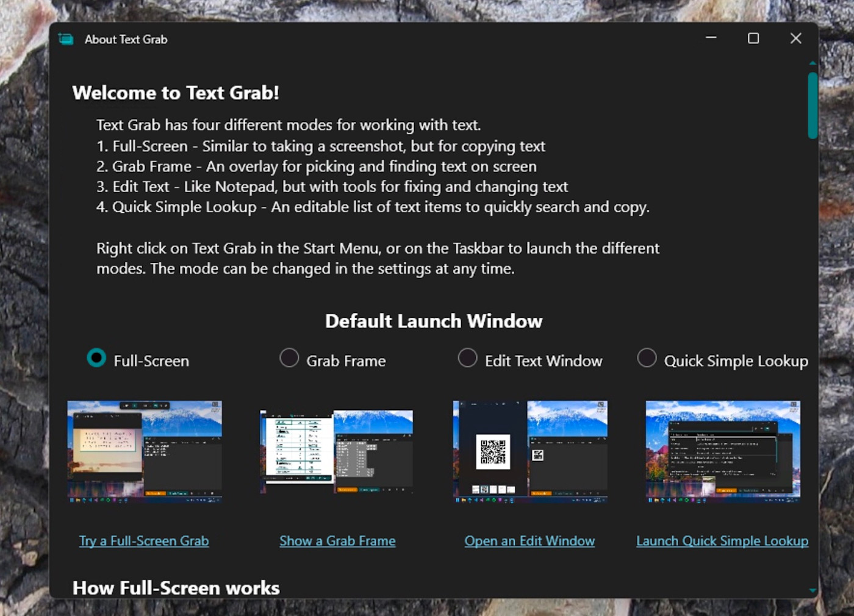The width and height of the screenshot is (854, 616).
Task: Click the scrollbar up arrow
Action: [813, 63]
